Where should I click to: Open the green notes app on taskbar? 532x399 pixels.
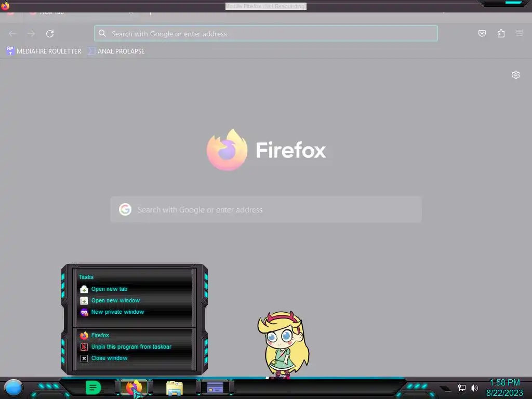93,388
